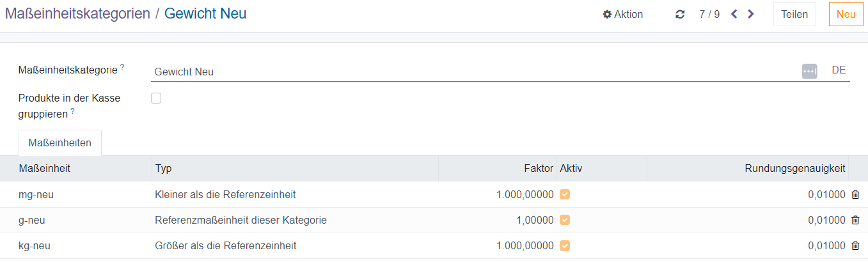Open the Aktion dropdown menu
868x262 pixels.
622,14
